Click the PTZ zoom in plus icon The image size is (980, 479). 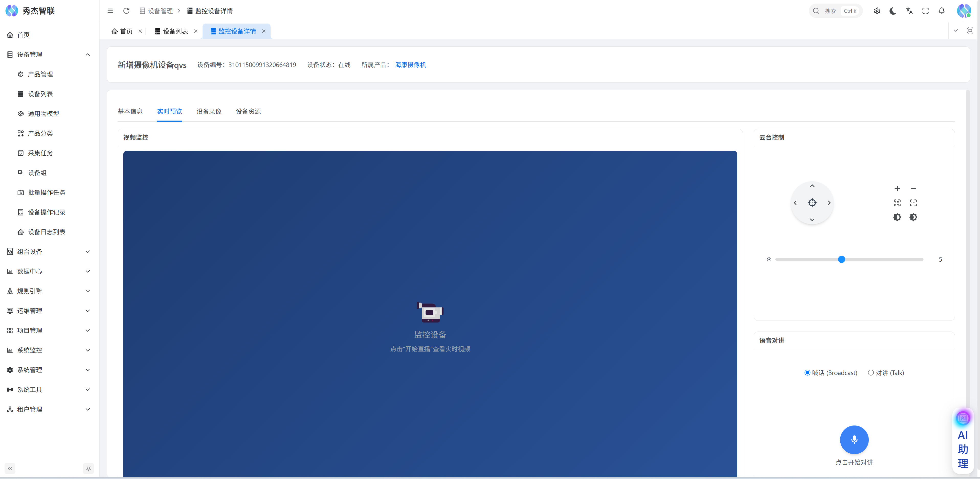tap(897, 188)
